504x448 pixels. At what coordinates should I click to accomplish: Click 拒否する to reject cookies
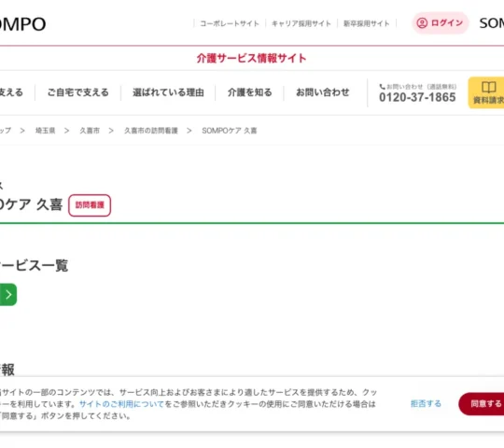click(x=426, y=403)
